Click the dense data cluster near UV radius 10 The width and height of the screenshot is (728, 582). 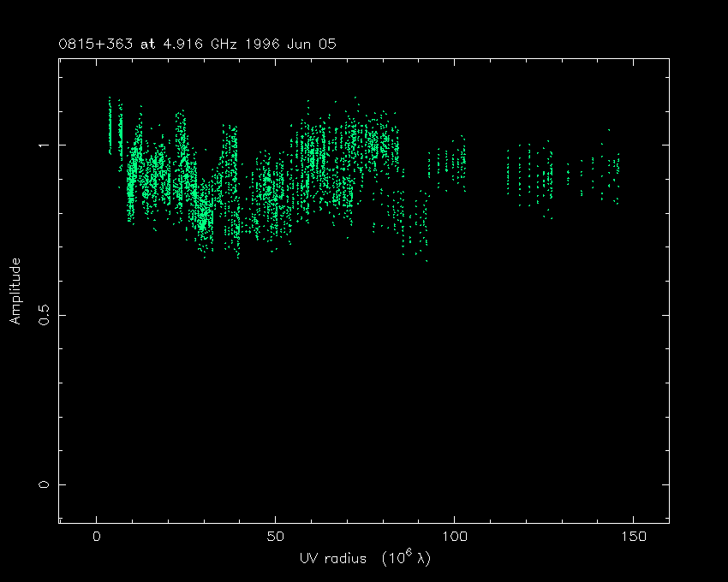click(132, 175)
